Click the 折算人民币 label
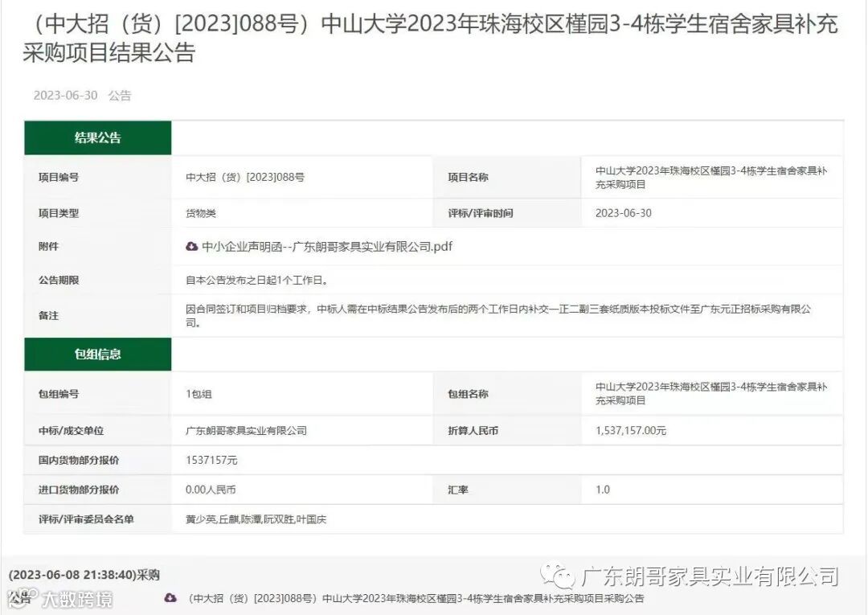868x615 pixels. point(473,431)
